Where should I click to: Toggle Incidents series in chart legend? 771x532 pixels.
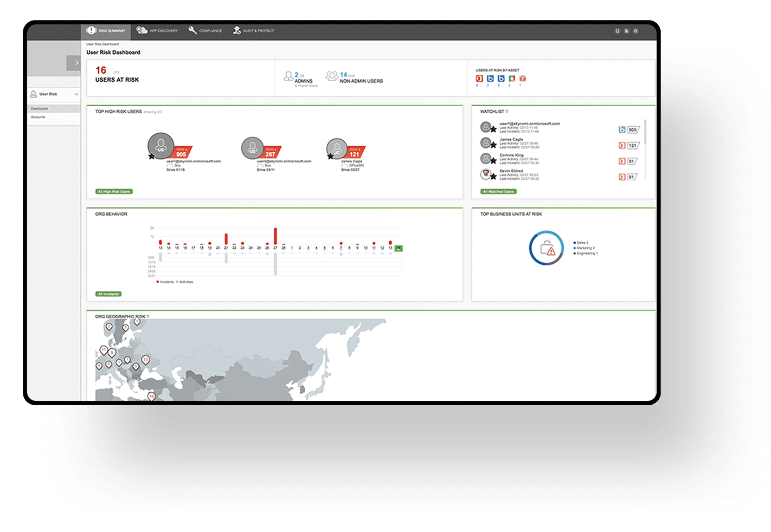pos(165,282)
